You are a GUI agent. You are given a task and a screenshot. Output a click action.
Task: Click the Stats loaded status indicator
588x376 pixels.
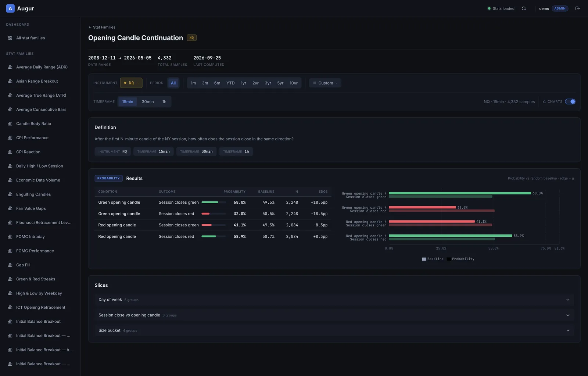pos(501,8)
